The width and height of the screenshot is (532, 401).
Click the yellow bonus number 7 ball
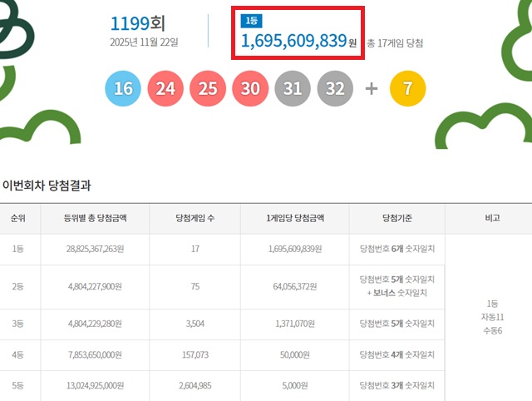(x=407, y=88)
